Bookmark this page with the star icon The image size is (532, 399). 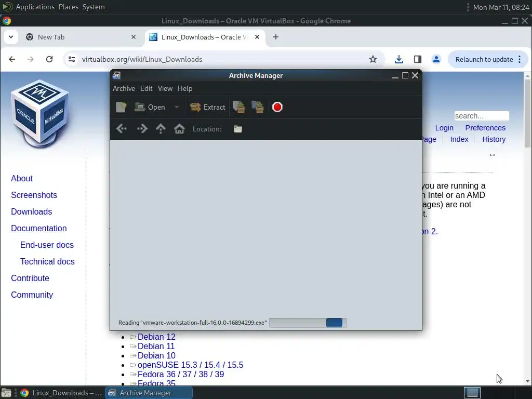373,59
